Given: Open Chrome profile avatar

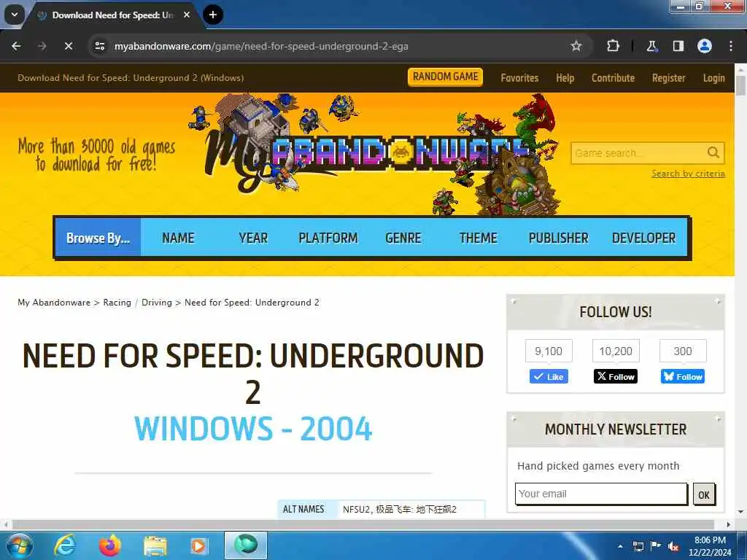Looking at the screenshot, I should click(x=705, y=46).
